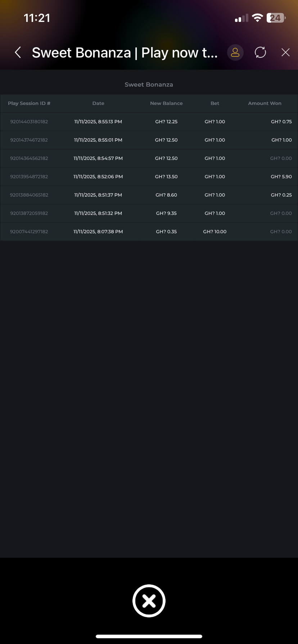Tap the Sweet Bonanza page title

tap(125, 52)
